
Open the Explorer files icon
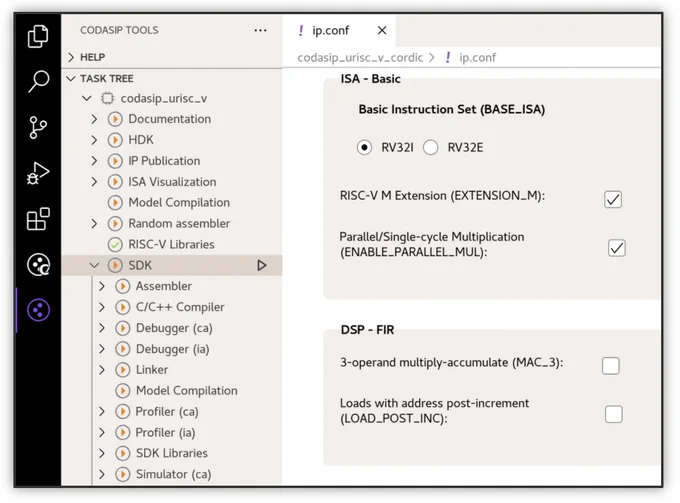pyautogui.click(x=38, y=36)
